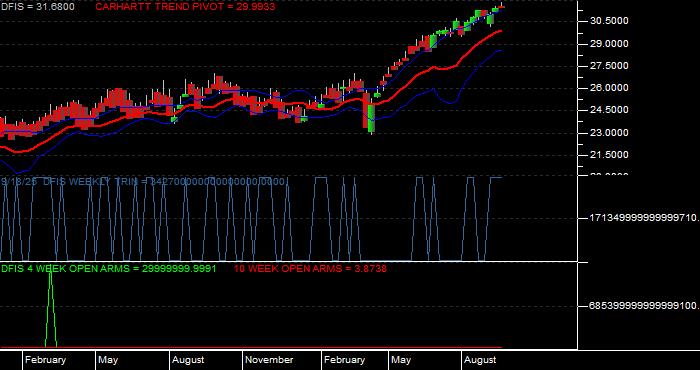Click the 27.5000 price axis value

click(608, 66)
